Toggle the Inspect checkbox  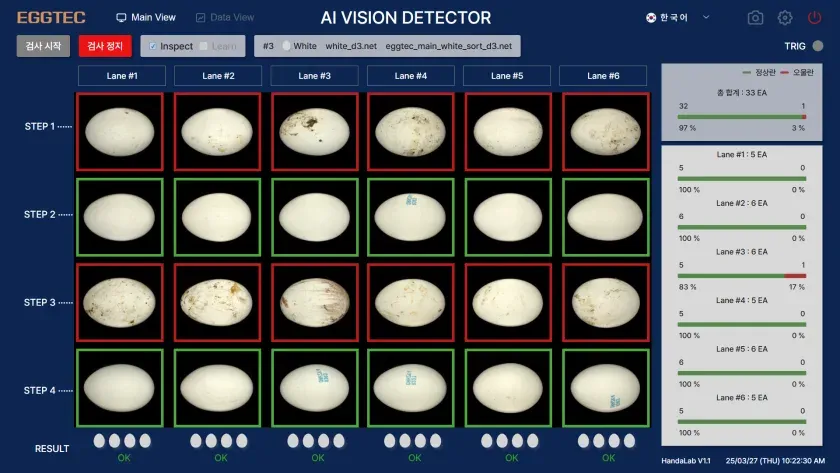tap(153, 46)
